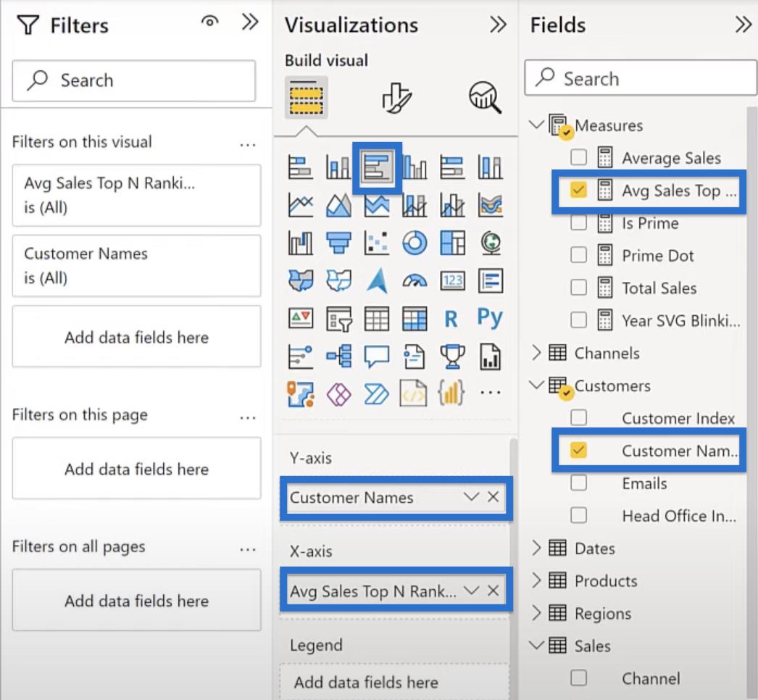Select the line chart visual
The width and height of the screenshot is (758, 700).
[x=300, y=205]
